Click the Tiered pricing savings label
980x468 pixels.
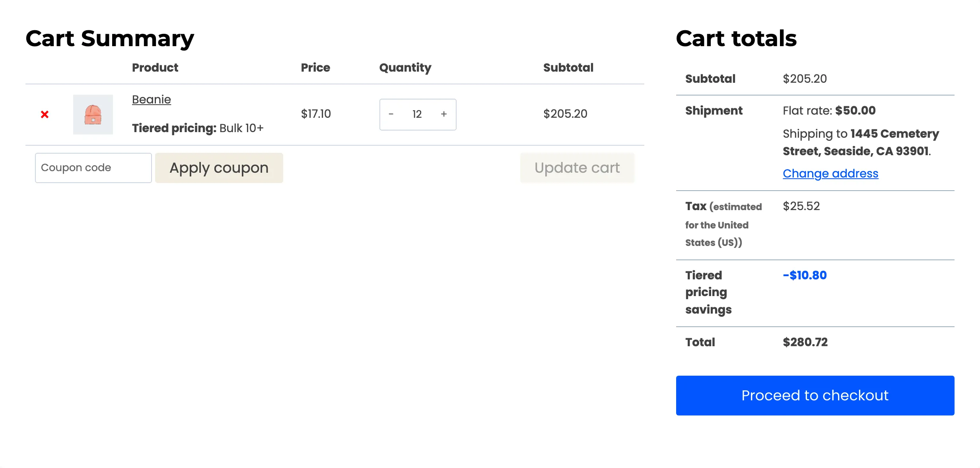(x=708, y=292)
